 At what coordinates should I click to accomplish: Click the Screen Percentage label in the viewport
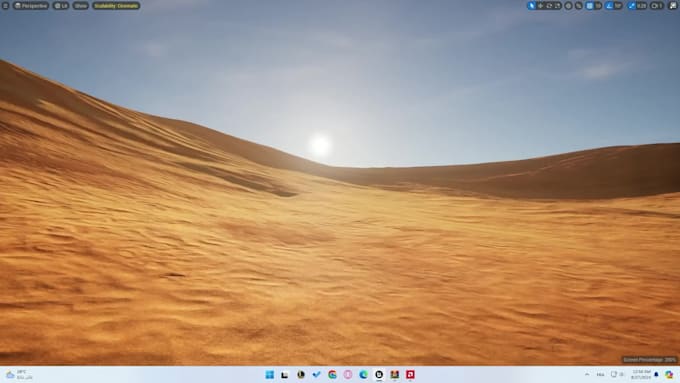(x=649, y=360)
